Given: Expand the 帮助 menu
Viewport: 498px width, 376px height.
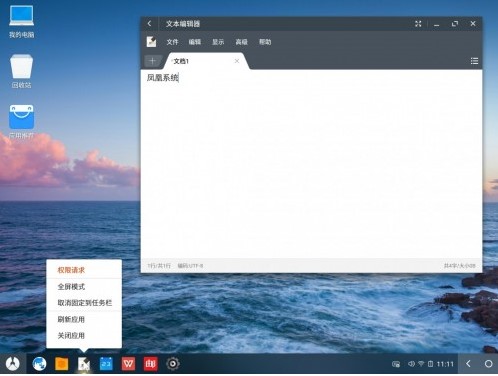Looking at the screenshot, I should tap(265, 42).
